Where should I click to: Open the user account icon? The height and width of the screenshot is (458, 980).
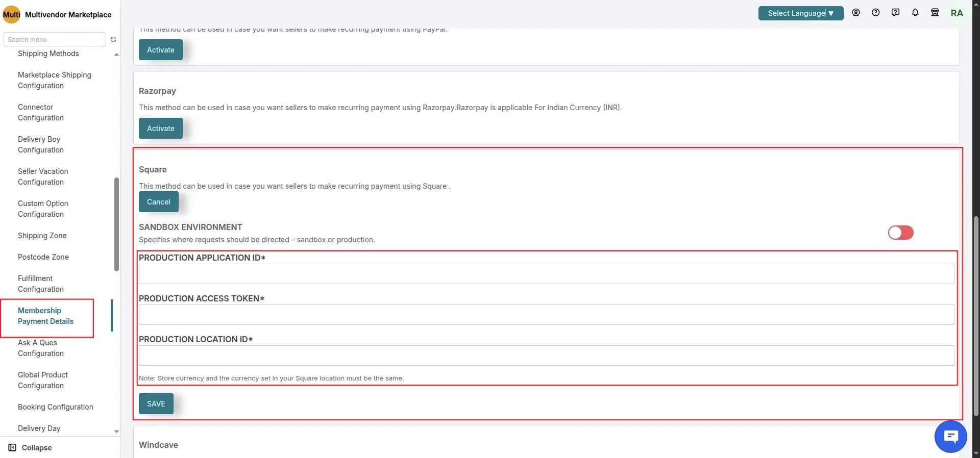point(856,13)
